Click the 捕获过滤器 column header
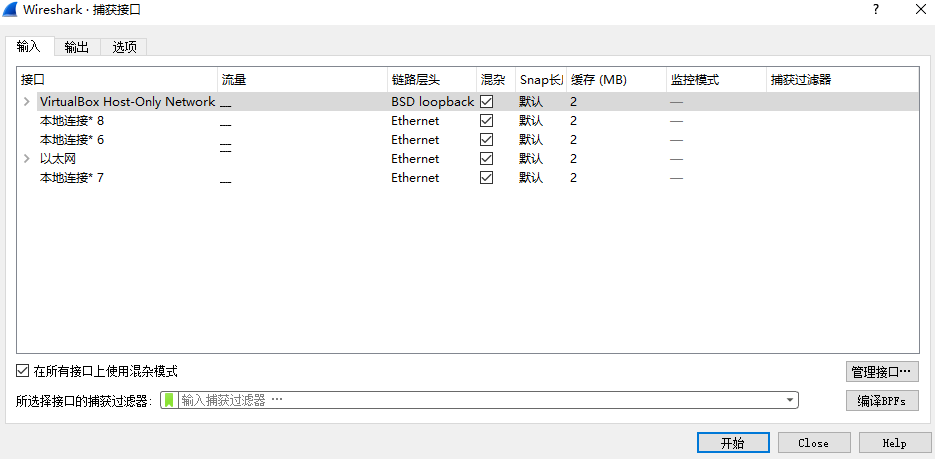The height and width of the screenshot is (459, 935). pyautogui.click(x=842, y=80)
